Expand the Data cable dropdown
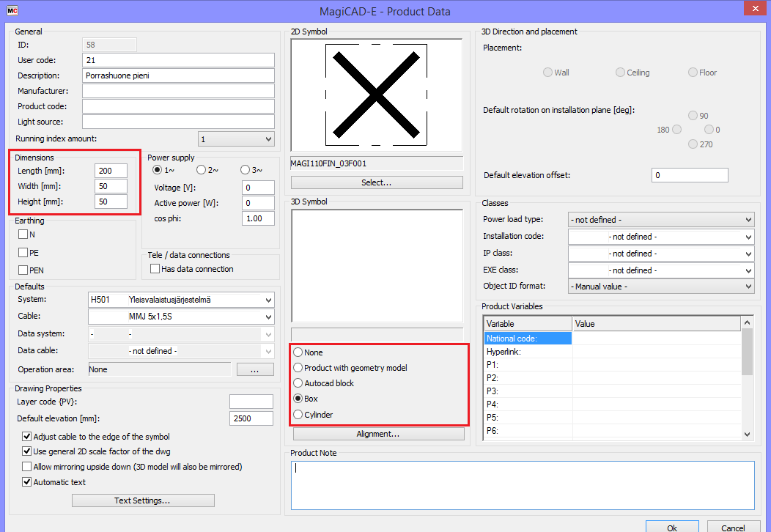 pyautogui.click(x=181, y=350)
